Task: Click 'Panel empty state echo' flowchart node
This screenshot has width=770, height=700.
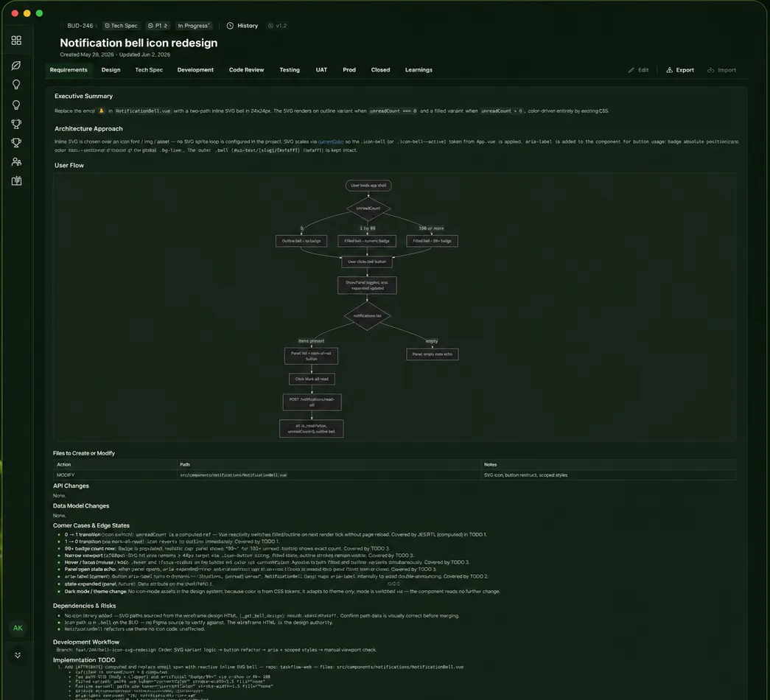Action: (x=432, y=354)
